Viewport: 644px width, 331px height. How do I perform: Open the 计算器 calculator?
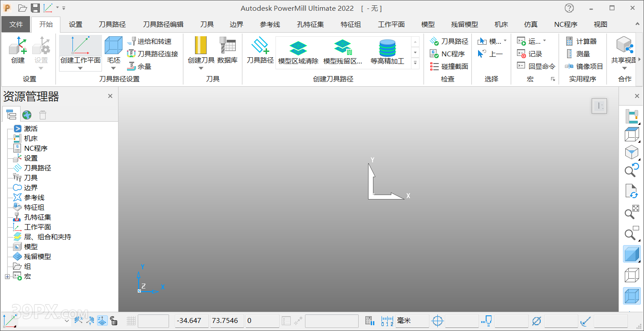(581, 41)
